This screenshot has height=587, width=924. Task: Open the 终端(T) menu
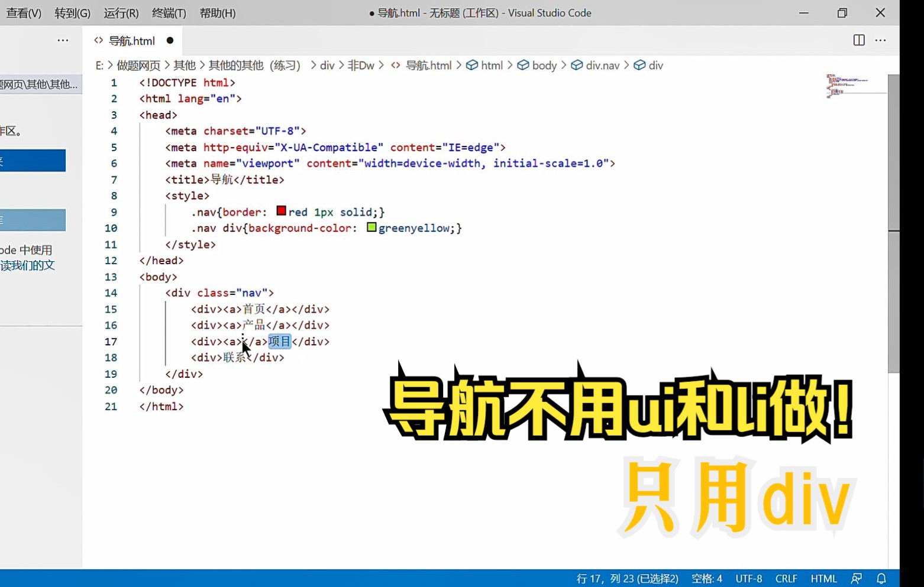click(x=169, y=13)
